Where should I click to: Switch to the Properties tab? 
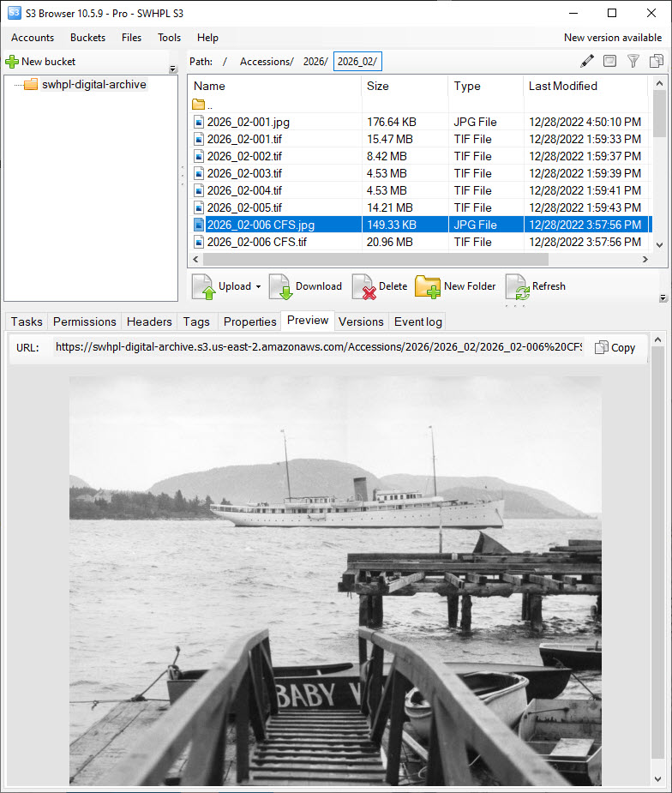(249, 321)
